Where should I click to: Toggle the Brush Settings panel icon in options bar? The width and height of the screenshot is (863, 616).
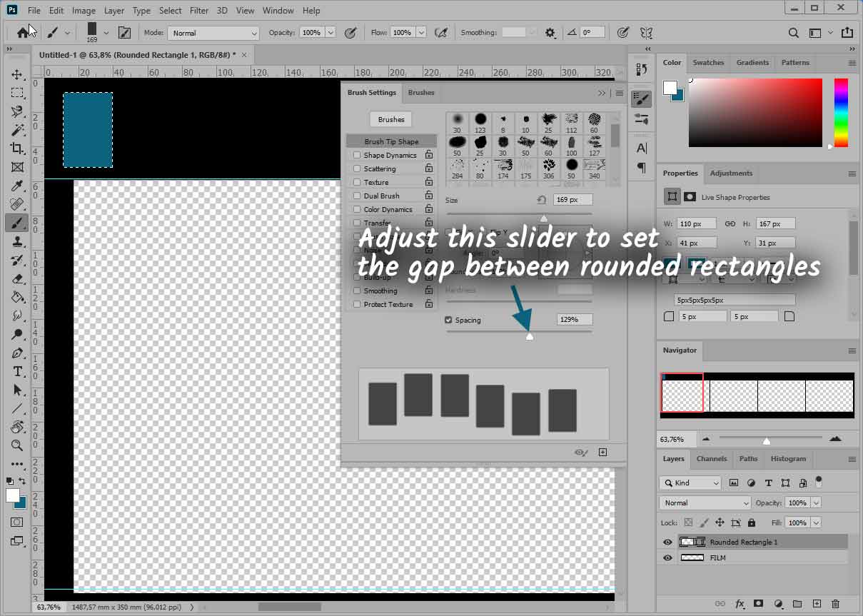pos(124,32)
